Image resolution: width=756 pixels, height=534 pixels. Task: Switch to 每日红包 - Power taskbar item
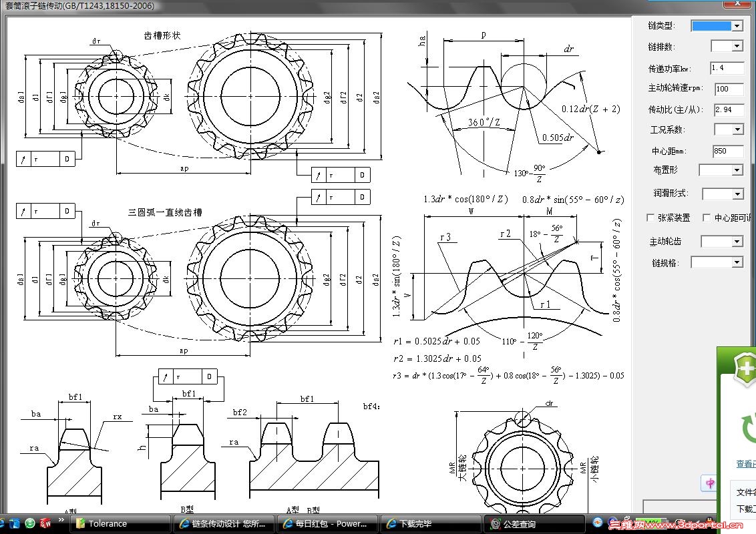[327, 524]
